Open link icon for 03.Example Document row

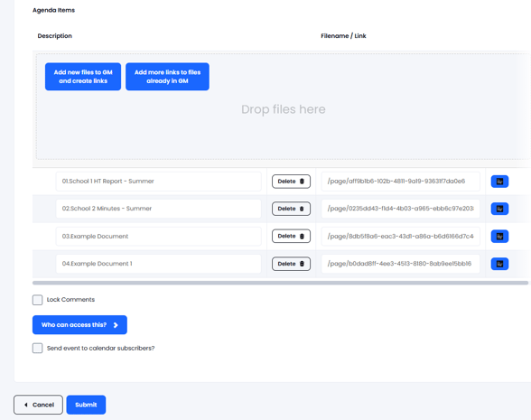[x=499, y=237]
